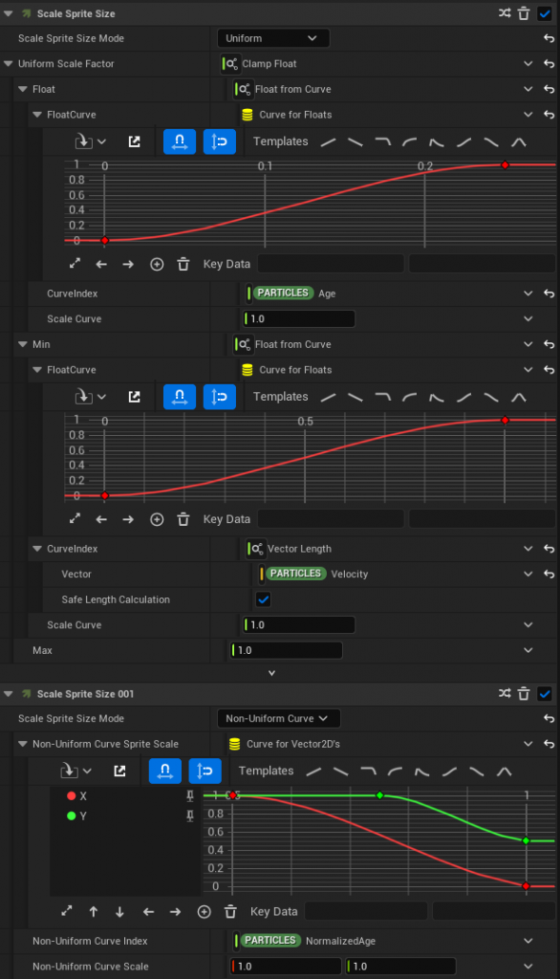Image resolution: width=560 pixels, height=979 pixels.
Task: Pin the X channel of the Vector2D curve
Action: pyautogui.click(x=190, y=795)
